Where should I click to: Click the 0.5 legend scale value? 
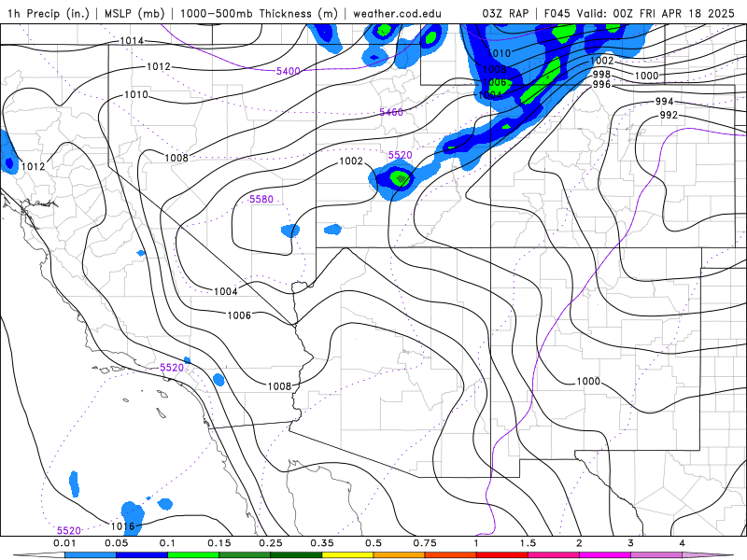pyautogui.click(x=373, y=543)
